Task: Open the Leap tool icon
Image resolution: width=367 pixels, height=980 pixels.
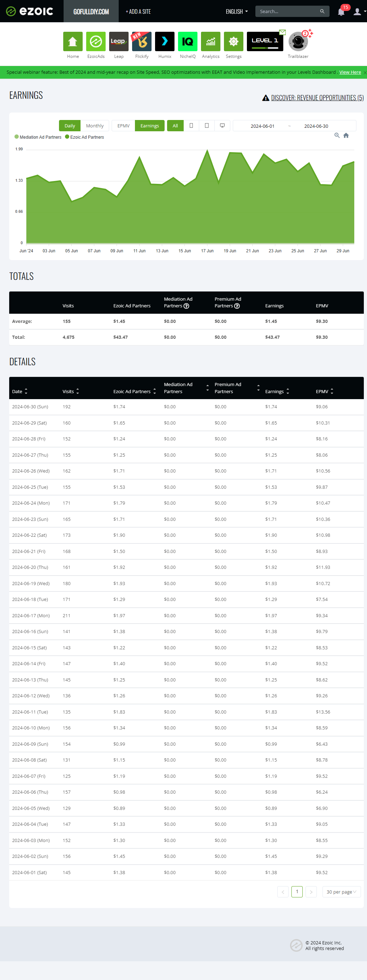Action: pos(119,42)
